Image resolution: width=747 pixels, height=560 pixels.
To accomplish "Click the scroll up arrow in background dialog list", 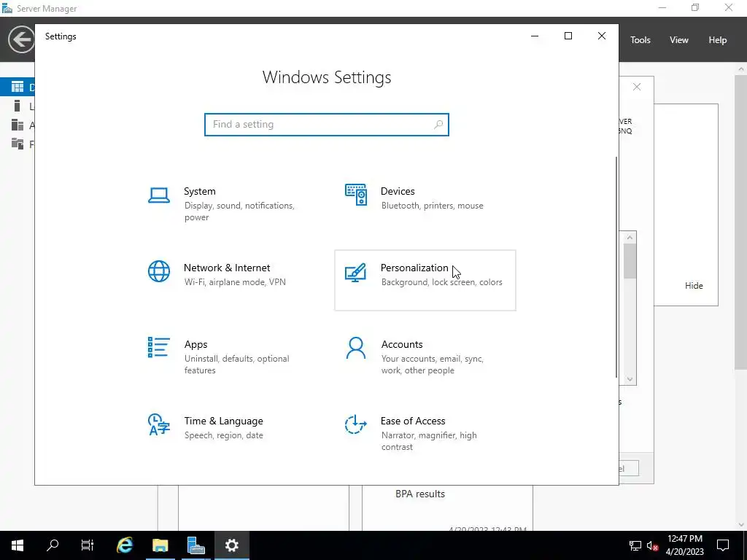I will 630,237.
